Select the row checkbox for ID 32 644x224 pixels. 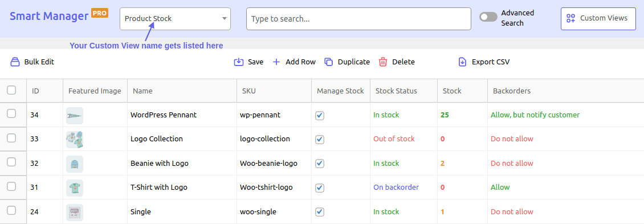pos(11,162)
